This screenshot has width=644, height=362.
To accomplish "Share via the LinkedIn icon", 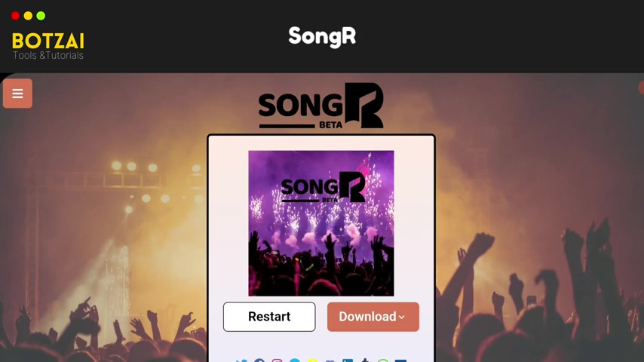I will tap(348, 360).
